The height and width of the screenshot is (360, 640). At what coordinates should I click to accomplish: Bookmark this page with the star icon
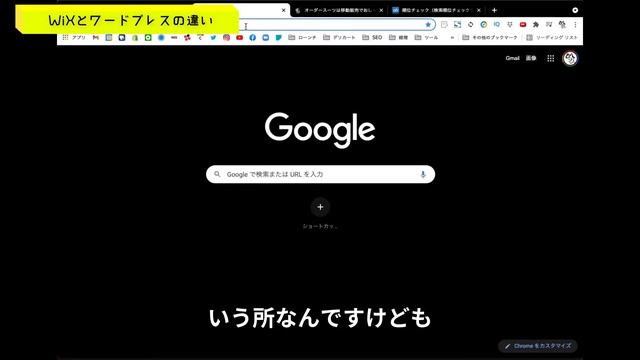click(x=428, y=25)
